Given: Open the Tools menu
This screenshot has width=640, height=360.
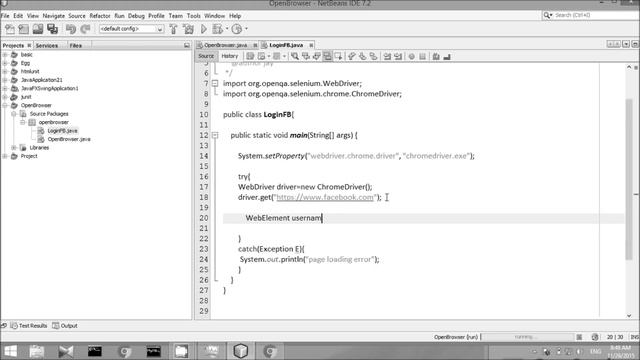Looking at the screenshot, I should coord(194,16).
